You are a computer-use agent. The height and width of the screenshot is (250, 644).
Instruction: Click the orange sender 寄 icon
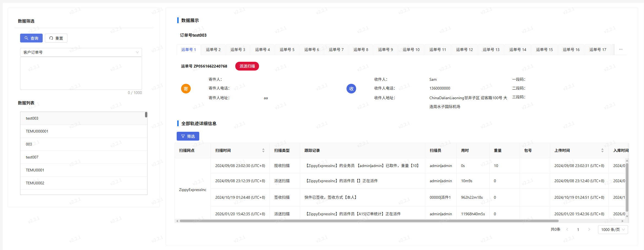pos(186,89)
